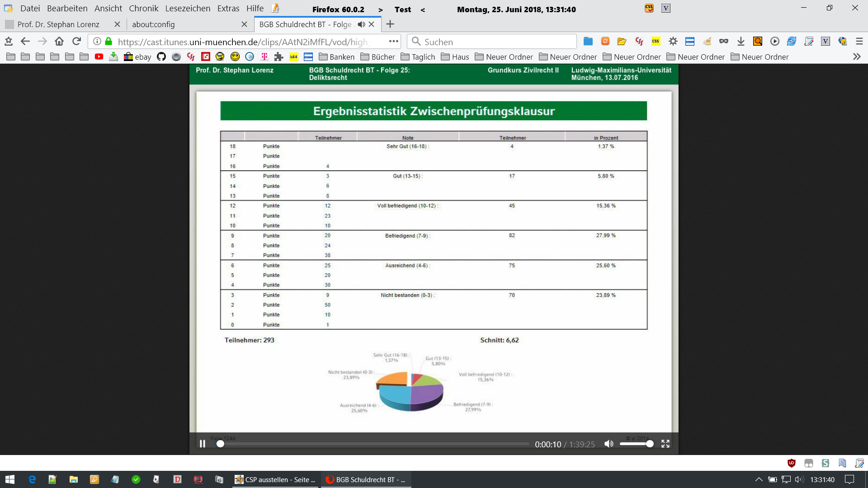Image resolution: width=868 pixels, height=488 pixels.
Task: Enter fullscreen video mode
Action: tap(665, 444)
